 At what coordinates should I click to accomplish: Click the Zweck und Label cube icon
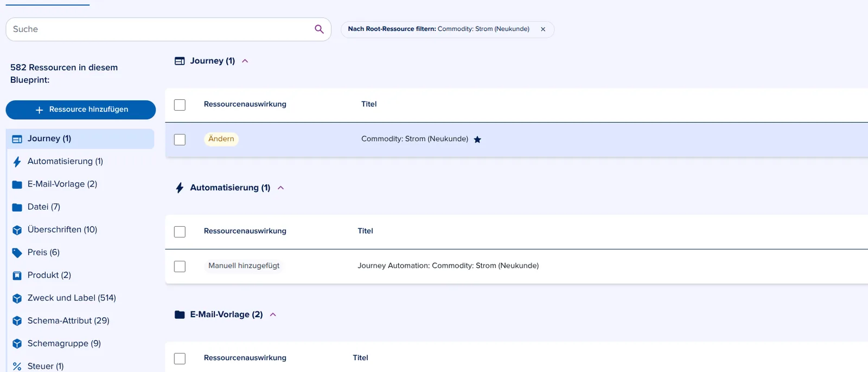click(17, 298)
